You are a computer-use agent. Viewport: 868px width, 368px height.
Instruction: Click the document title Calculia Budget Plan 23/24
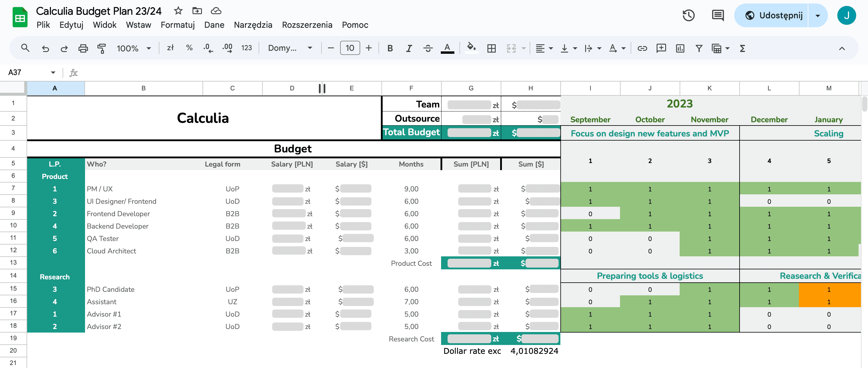pos(99,11)
